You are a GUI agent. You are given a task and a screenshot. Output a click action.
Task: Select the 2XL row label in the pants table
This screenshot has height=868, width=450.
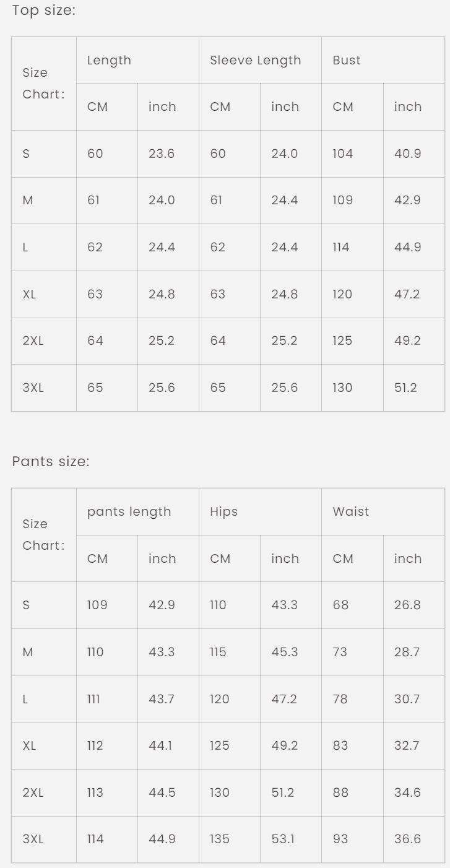pyautogui.click(x=33, y=792)
